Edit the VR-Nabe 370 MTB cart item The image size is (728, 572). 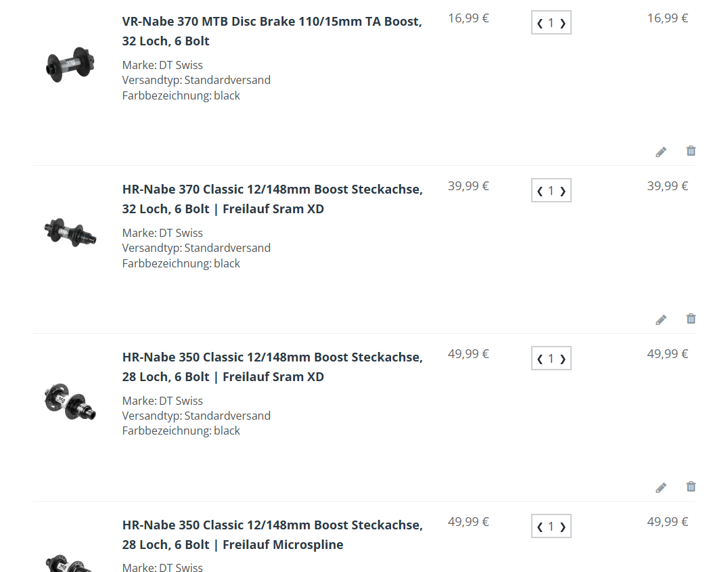pos(661,152)
